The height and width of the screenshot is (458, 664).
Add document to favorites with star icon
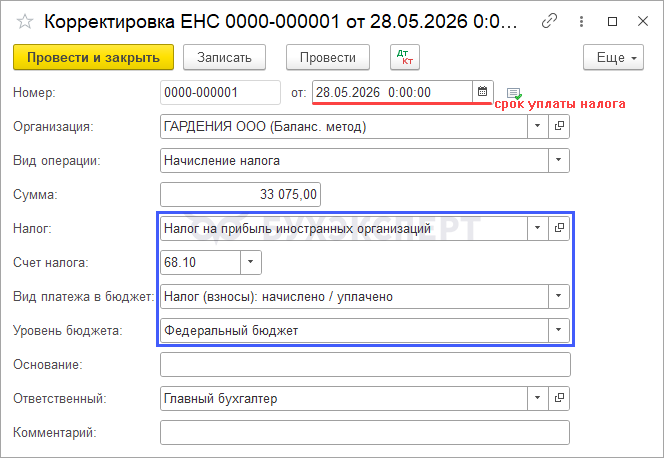(x=25, y=21)
